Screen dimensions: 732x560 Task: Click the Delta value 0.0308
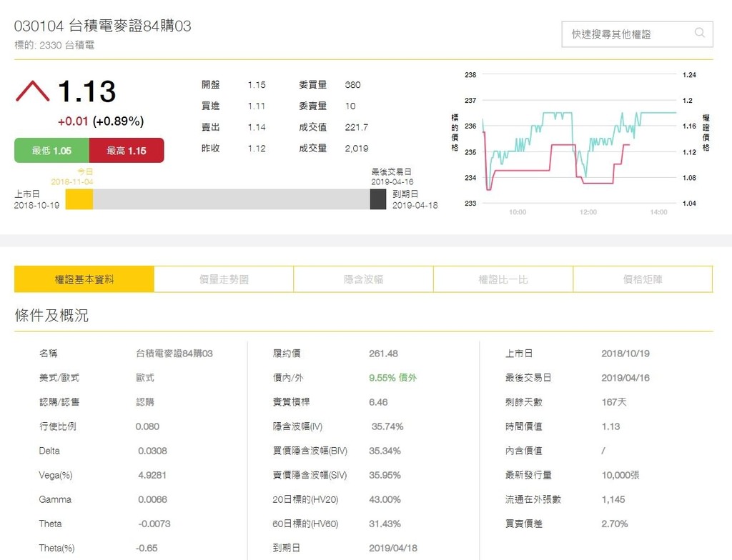[x=152, y=451]
